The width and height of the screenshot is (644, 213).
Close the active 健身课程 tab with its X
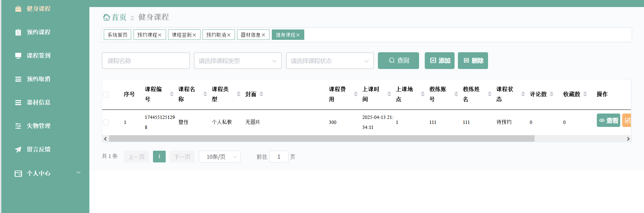pos(298,35)
